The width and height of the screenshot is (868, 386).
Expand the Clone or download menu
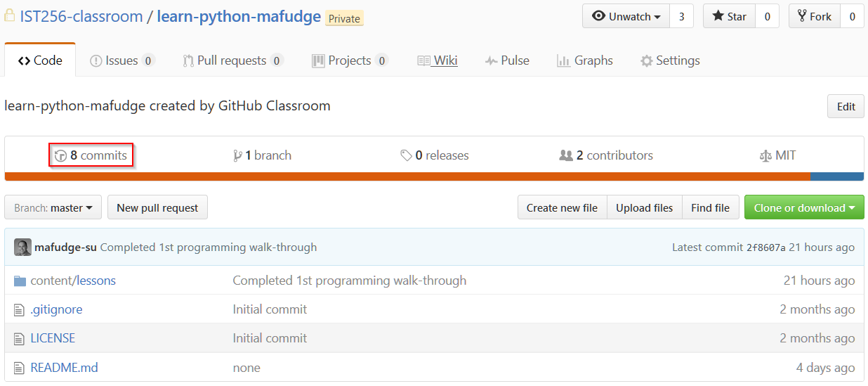point(804,208)
